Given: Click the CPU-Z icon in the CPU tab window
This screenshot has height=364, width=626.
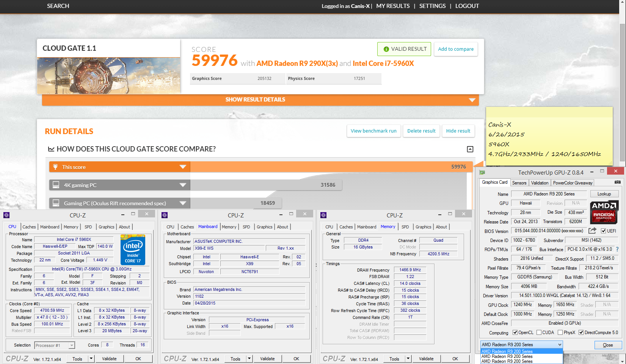Looking at the screenshot, I should [x=6, y=215].
